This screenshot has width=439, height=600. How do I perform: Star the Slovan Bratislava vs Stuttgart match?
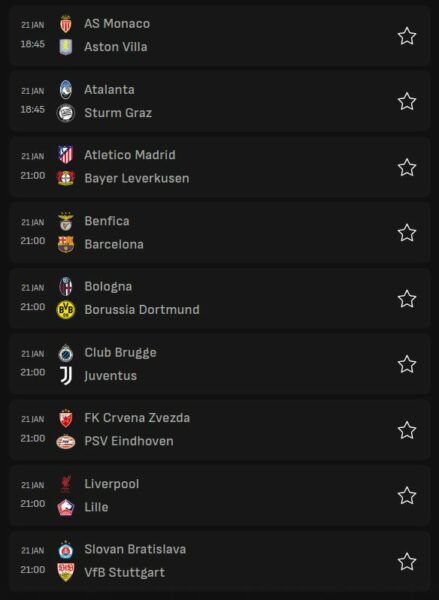406,561
